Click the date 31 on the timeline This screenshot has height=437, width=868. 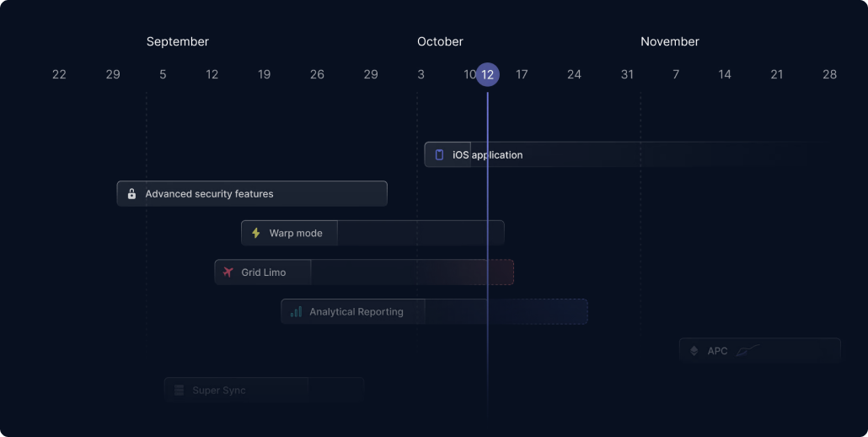(627, 74)
